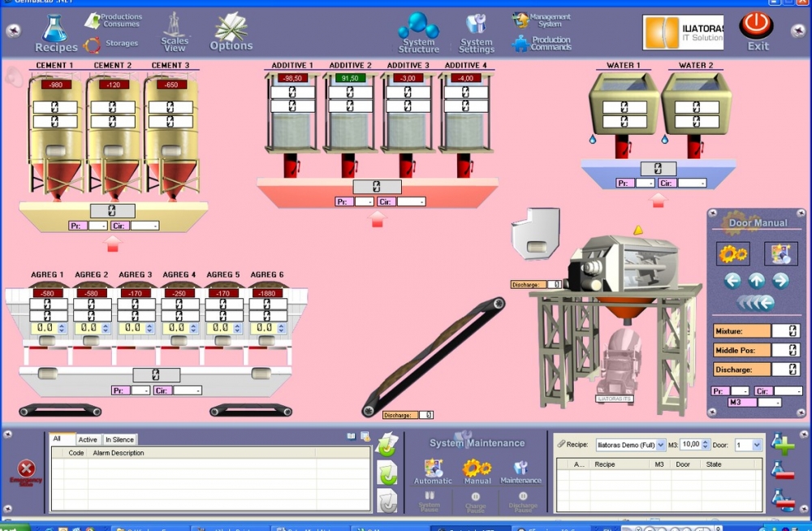Toggle System Pause
Screen dimensions: 812x531
click(430, 501)
